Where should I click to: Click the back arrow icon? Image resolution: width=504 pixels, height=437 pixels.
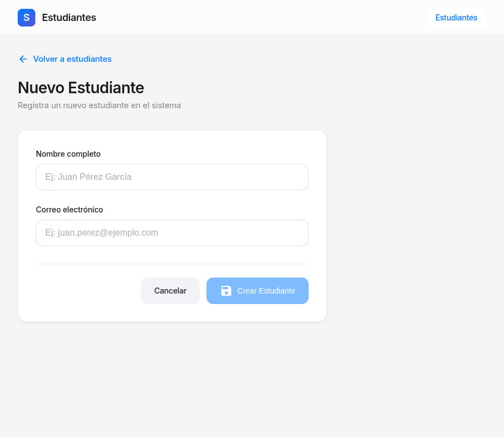23,59
